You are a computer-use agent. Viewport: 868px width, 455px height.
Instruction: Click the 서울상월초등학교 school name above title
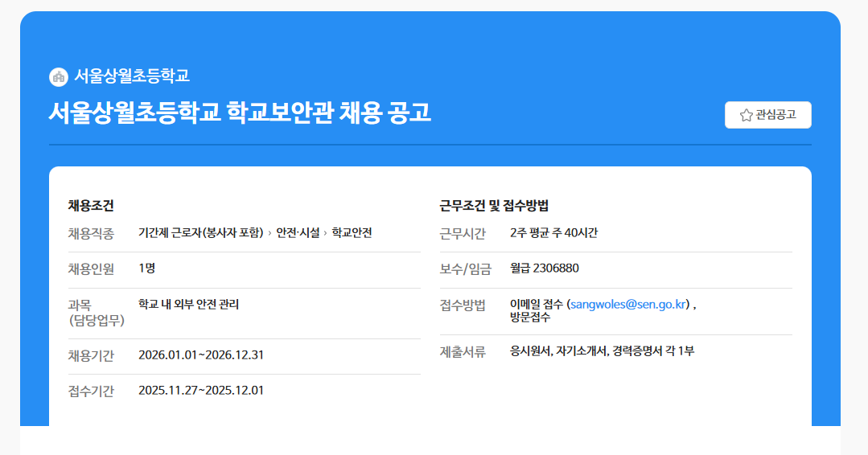(132, 76)
